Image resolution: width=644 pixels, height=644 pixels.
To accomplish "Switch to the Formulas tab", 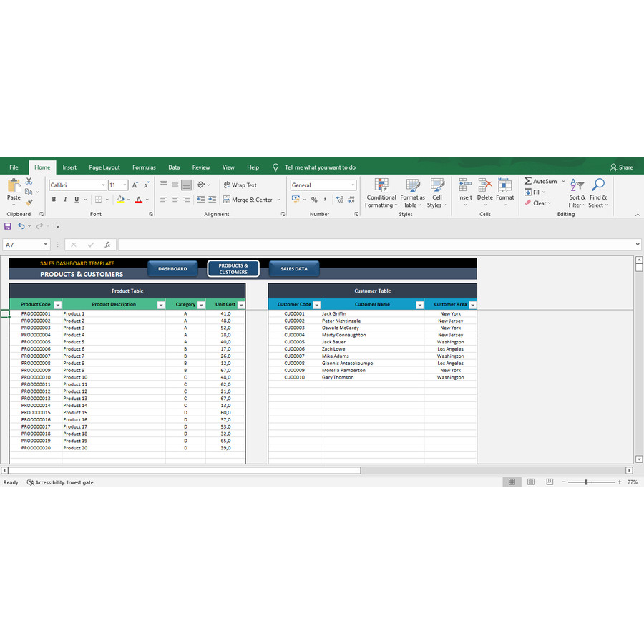I will tap(144, 167).
